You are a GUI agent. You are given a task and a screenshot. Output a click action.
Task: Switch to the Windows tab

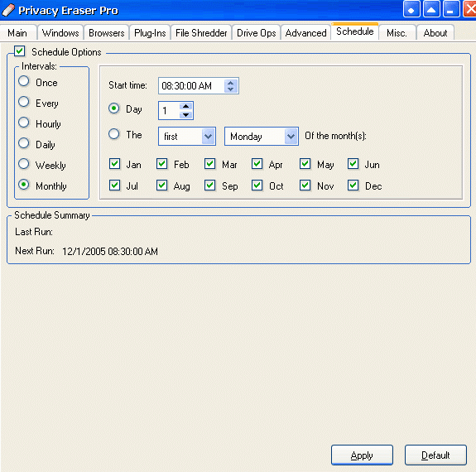point(60,33)
